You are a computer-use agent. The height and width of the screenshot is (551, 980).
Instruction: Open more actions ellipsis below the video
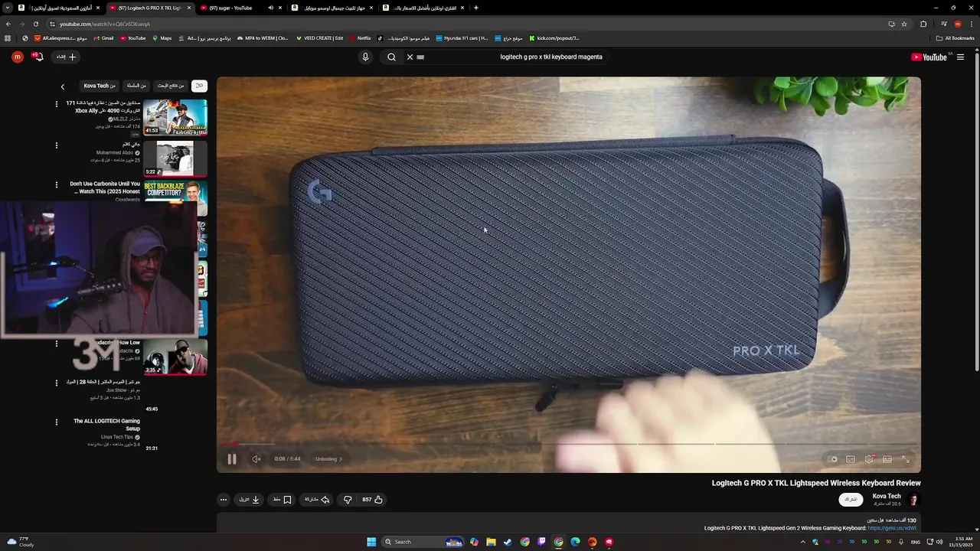click(224, 500)
